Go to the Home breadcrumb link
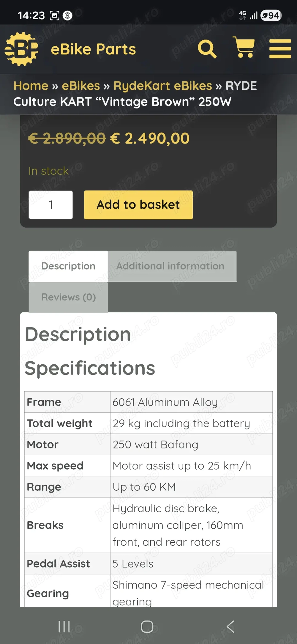Screen dimensions: 297x644 tap(31, 86)
